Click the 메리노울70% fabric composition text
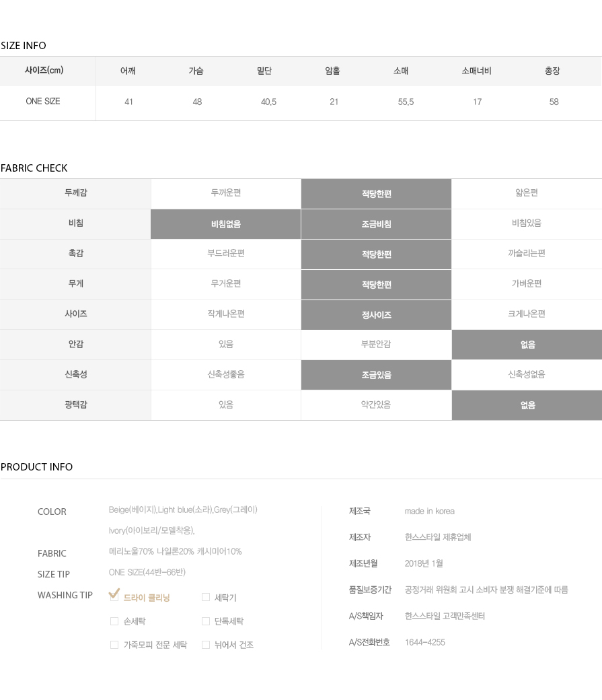This screenshot has width=602, height=700. tap(176, 552)
